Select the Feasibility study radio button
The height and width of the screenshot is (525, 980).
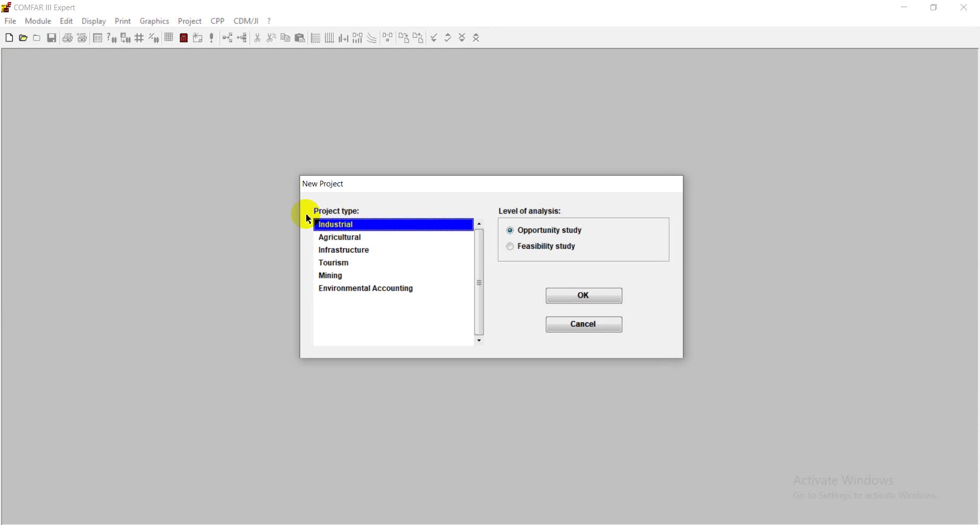510,246
